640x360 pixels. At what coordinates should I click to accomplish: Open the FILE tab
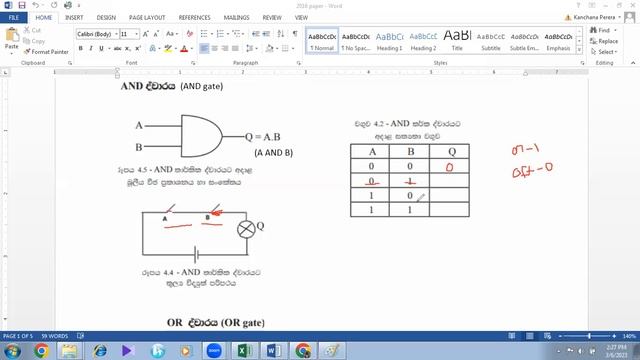coord(14,18)
